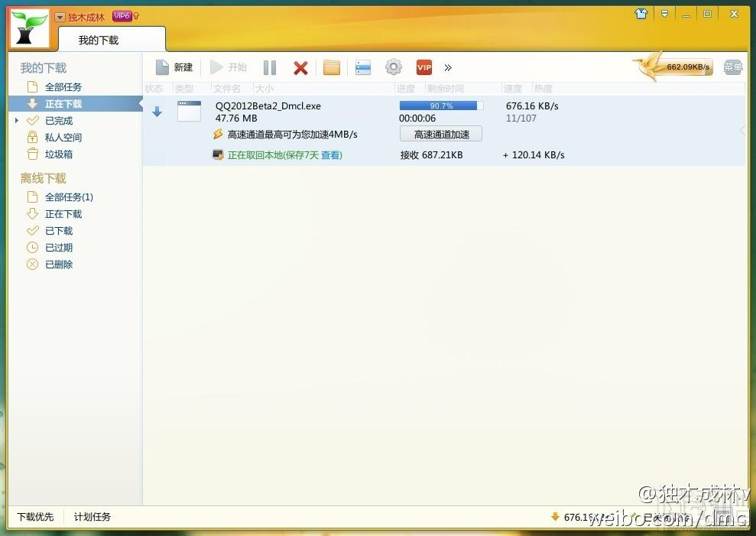Viewport: 756px width, 536px height.
Task: Open the user dropdown beside 独木成林
Action: [60, 18]
